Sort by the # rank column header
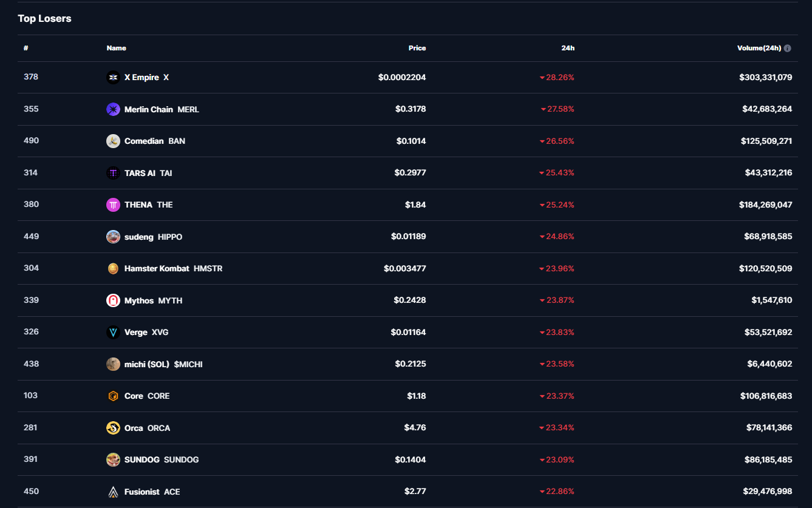812x508 pixels. (x=26, y=48)
